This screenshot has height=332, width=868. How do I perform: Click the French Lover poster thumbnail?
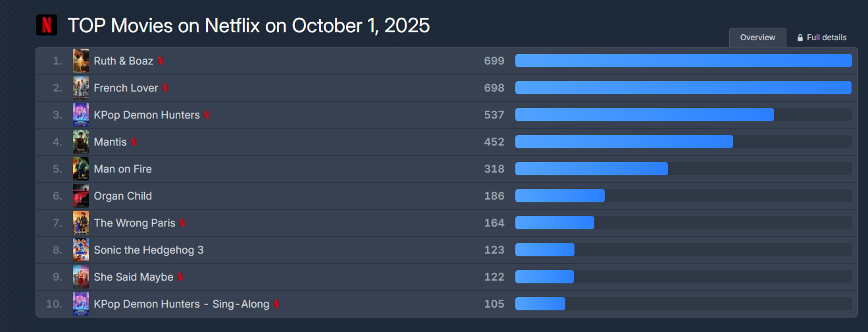(x=81, y=88)
